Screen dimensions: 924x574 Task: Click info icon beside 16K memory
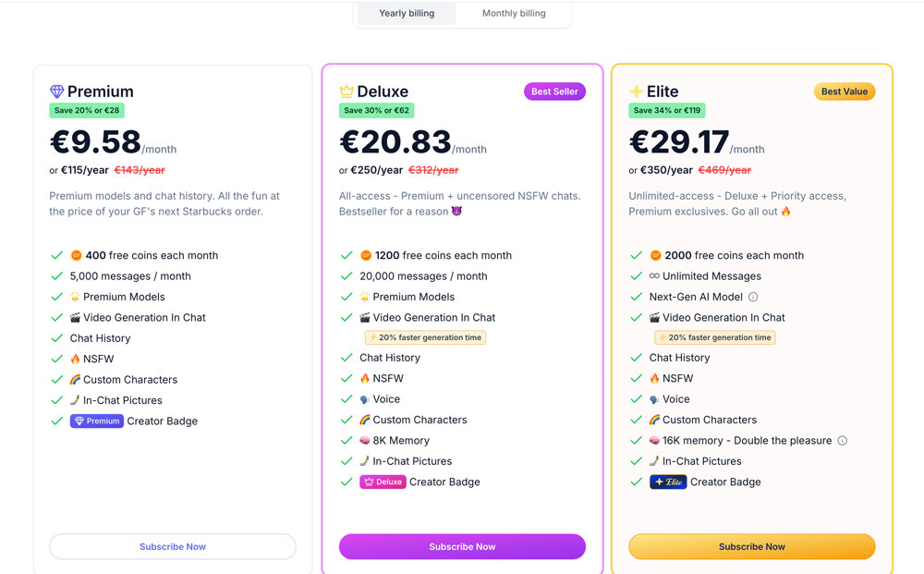point(842,441)
